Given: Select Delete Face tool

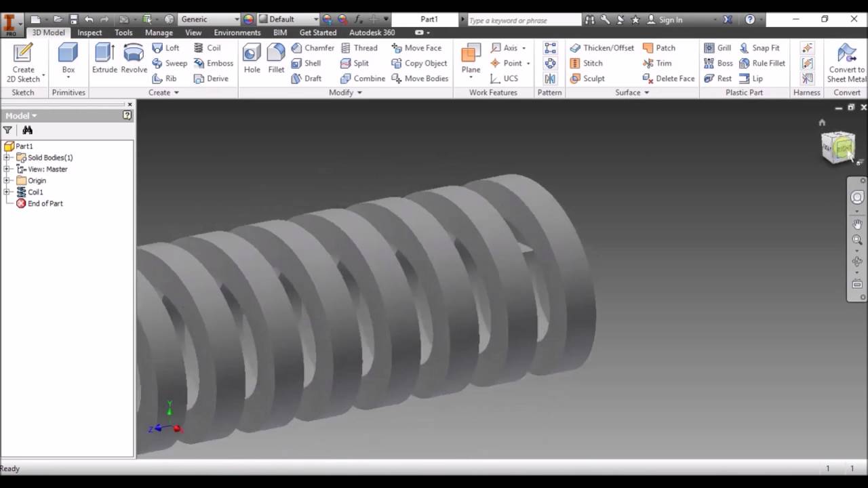Looking at the screenshot, I should click(669, 79).
